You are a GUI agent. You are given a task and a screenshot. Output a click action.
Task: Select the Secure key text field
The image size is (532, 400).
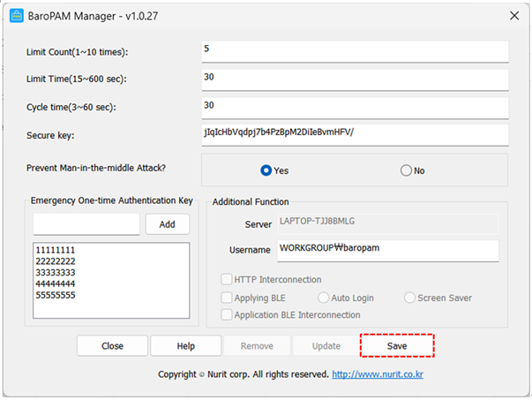(355, 135)
